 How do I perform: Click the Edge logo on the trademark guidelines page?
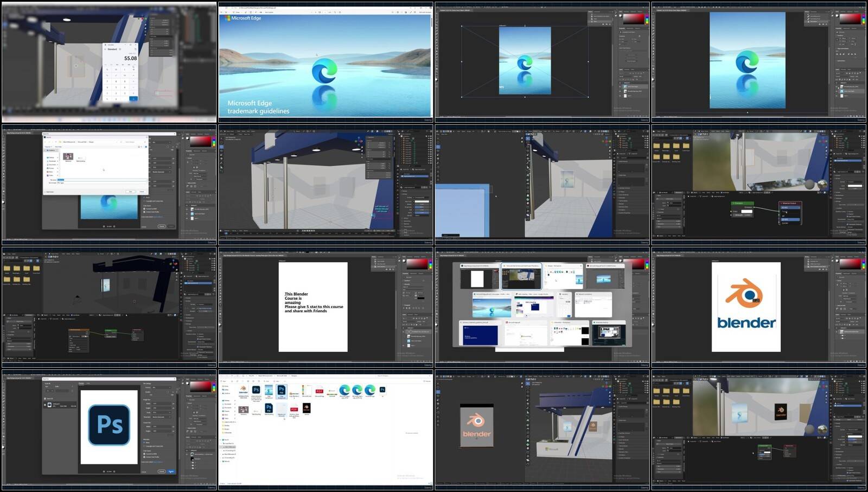coord(324,71)
